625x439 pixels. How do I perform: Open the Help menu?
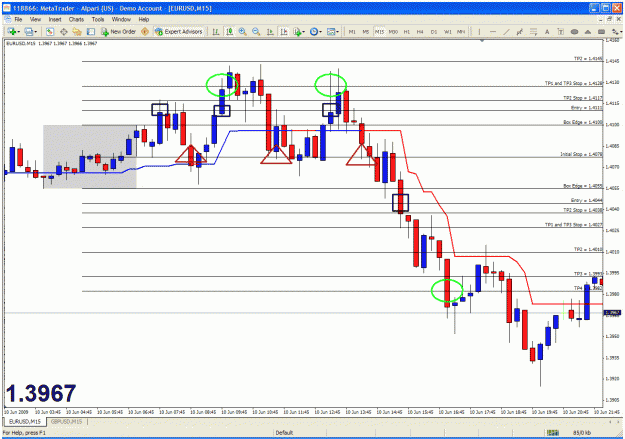click(143, 19)
